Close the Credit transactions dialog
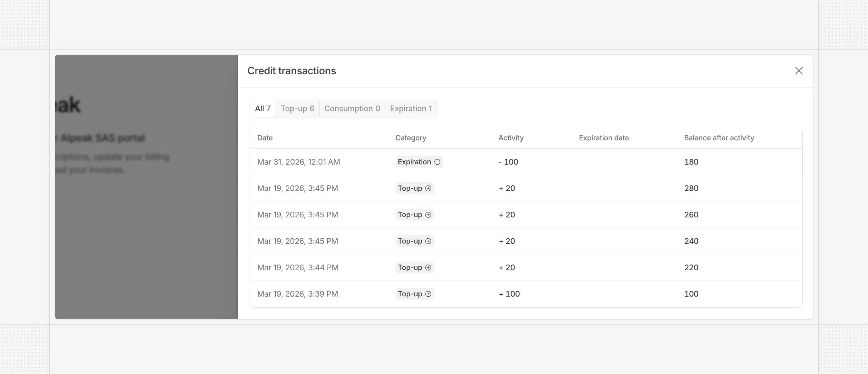This screenshot has height=374, width=868. click(x=799, y=71)
